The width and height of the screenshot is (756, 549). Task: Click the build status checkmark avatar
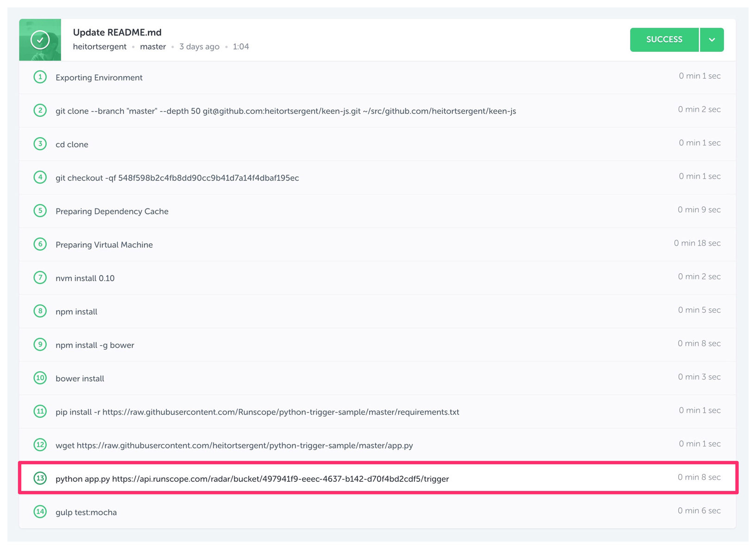40,40
